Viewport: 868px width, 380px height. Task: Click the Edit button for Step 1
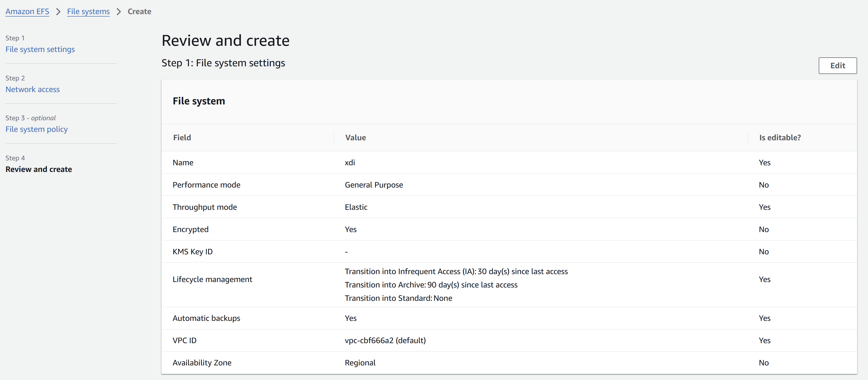(837, 66)
